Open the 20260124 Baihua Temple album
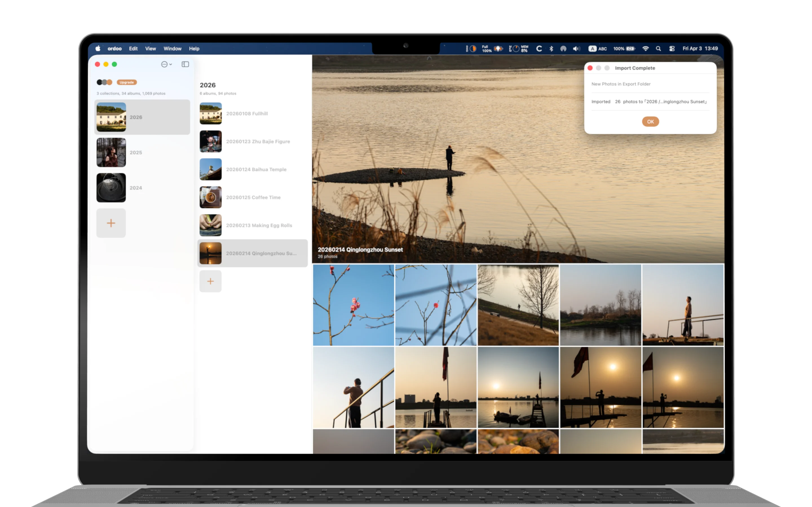 click(257, 169)
